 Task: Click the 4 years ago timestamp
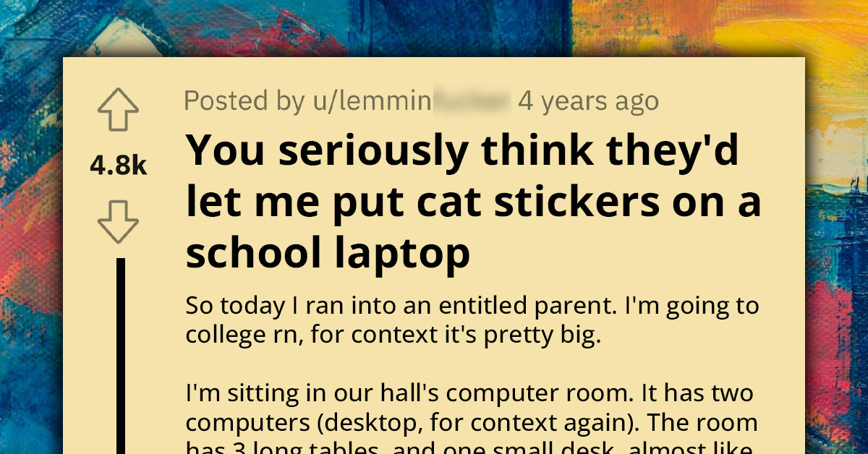click(587, 101)
